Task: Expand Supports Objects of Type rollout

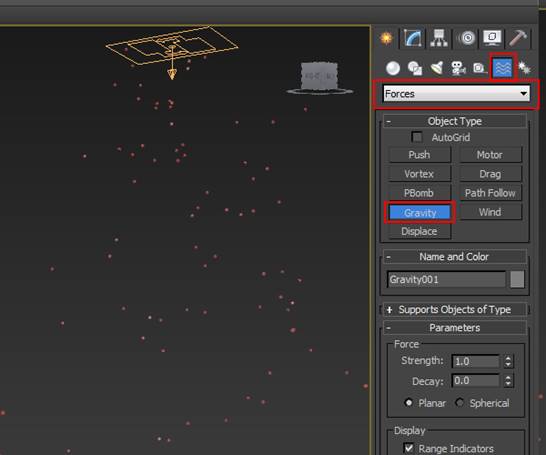Action: point(455,309)
